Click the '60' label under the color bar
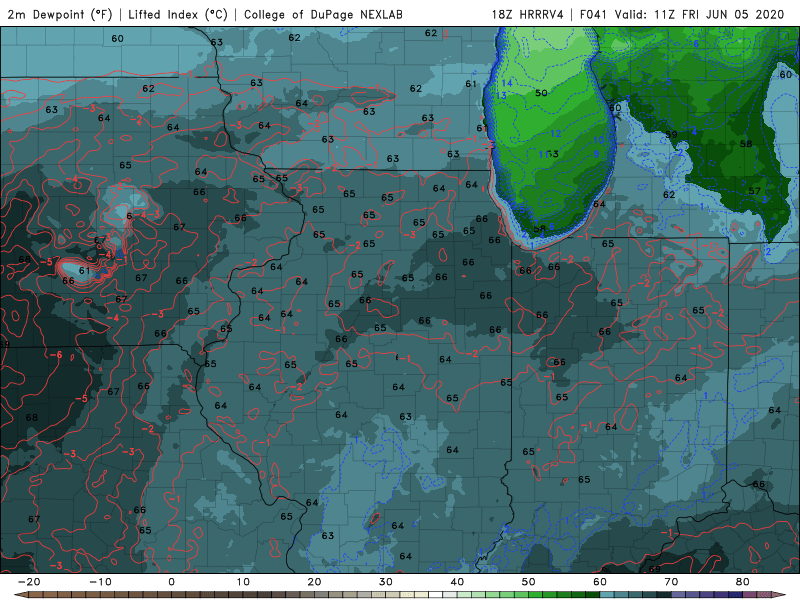 click(600, 582)
